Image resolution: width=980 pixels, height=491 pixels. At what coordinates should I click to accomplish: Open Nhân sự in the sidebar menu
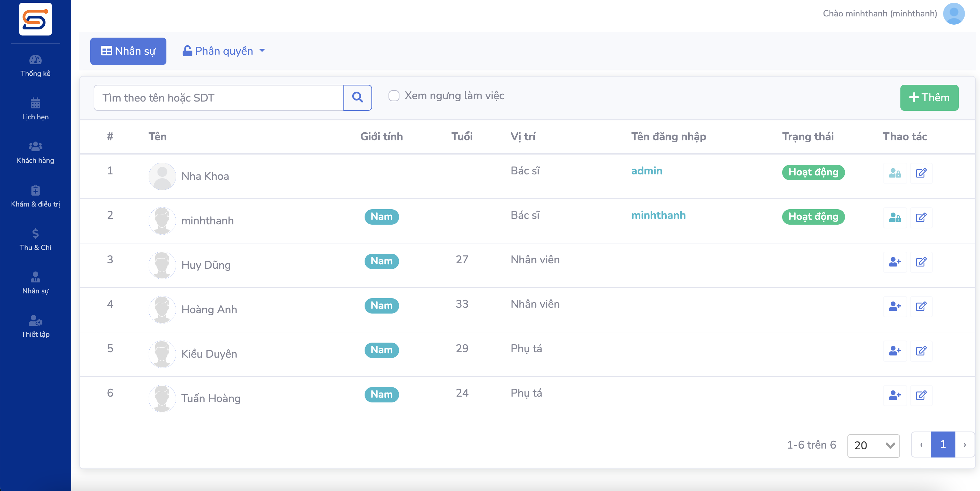click(36, 283)
